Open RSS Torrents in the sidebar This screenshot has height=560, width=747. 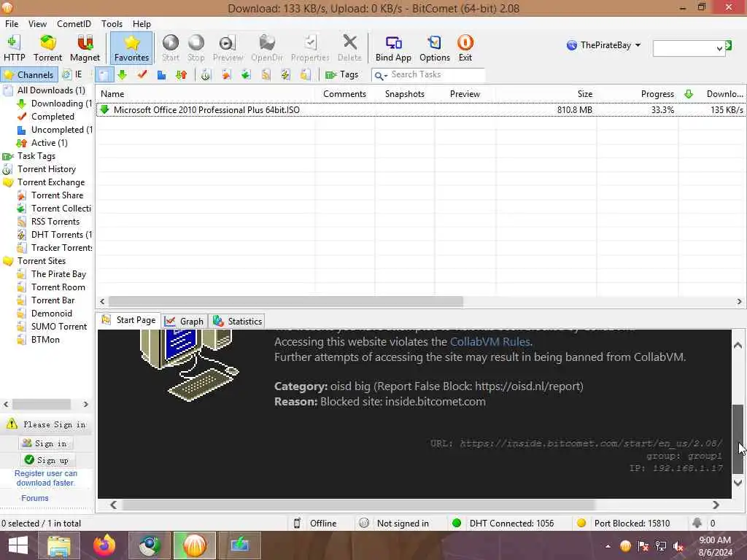[x=55, y=222]
